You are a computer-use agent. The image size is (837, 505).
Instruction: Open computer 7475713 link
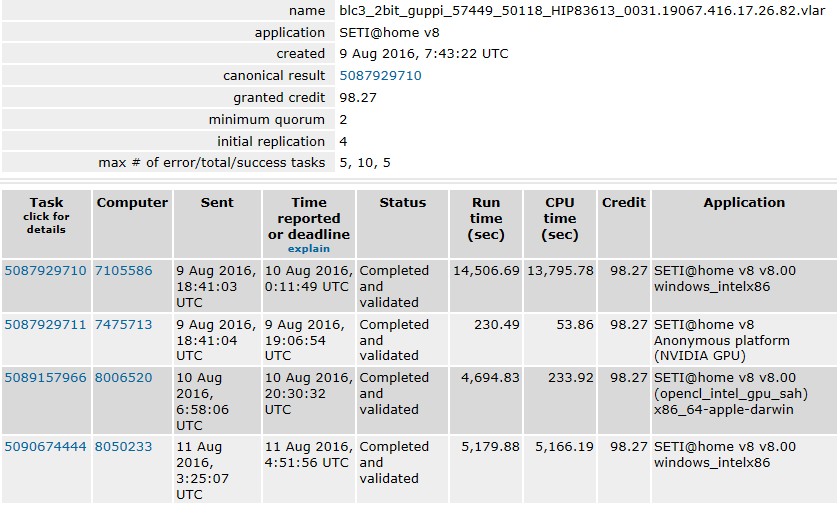pos(123,325)
